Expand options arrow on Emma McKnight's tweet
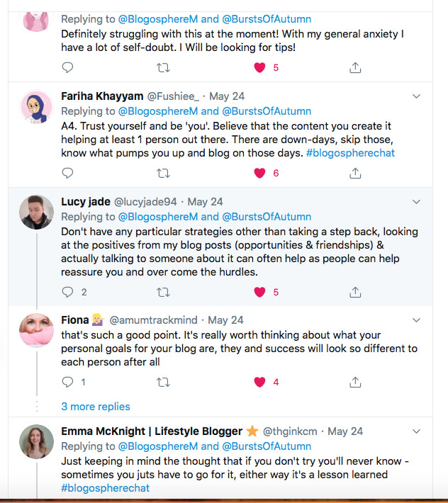Image resolution: width=448 pixels, height=503 pixels. coord(417,431)
